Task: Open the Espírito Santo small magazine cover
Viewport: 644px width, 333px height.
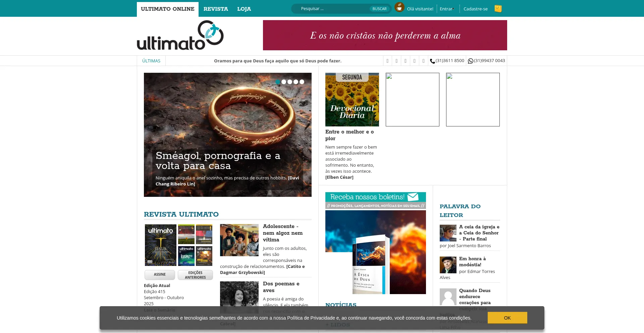Action: 186,256
